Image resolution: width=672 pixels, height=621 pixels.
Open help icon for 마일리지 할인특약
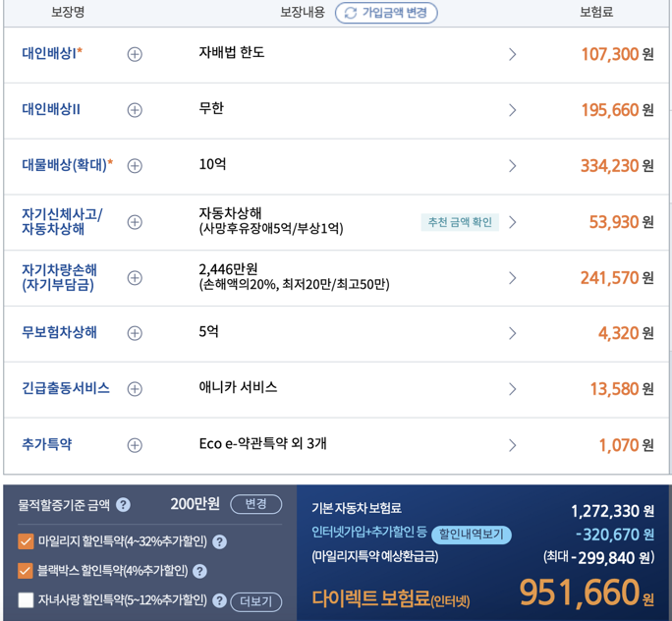219,542
